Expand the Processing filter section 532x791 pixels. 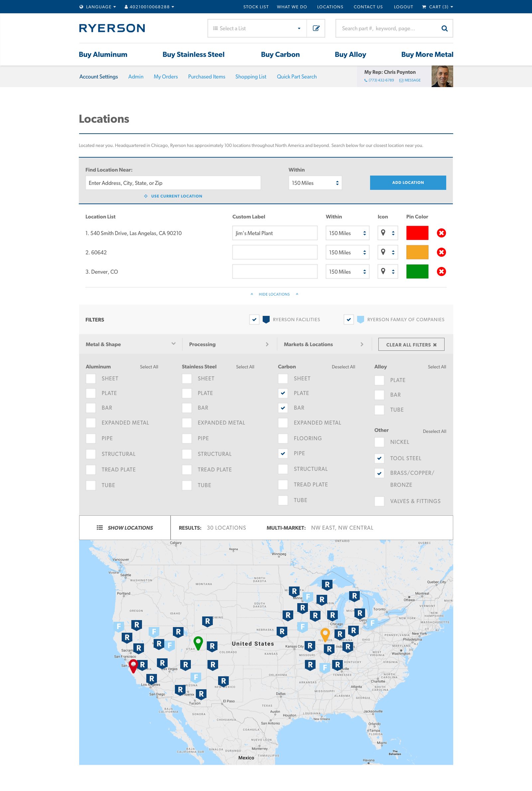(229, 344)
